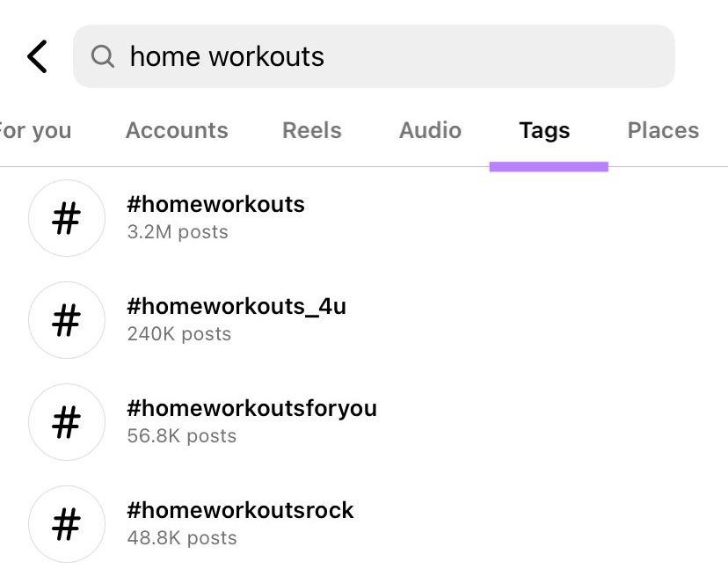Switch to the Reels tab
Viewport: 728px width, 576px height.
pos(311,129)
